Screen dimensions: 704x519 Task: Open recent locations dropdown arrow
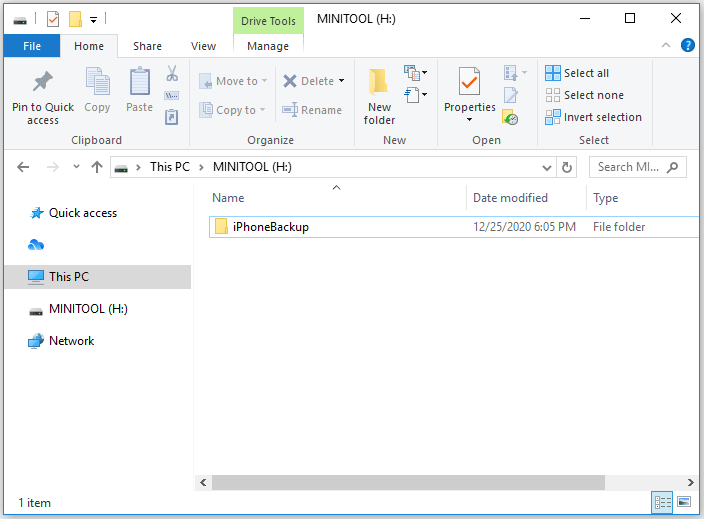coord(76,167)
